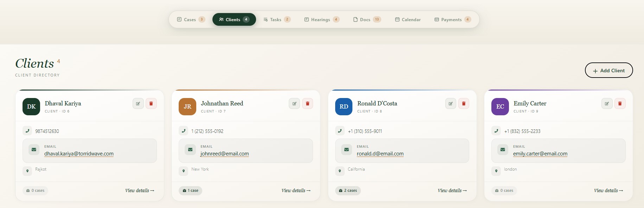Click the DK avatar badge
The width and height of the screenshot is (644, 208).
31,106
